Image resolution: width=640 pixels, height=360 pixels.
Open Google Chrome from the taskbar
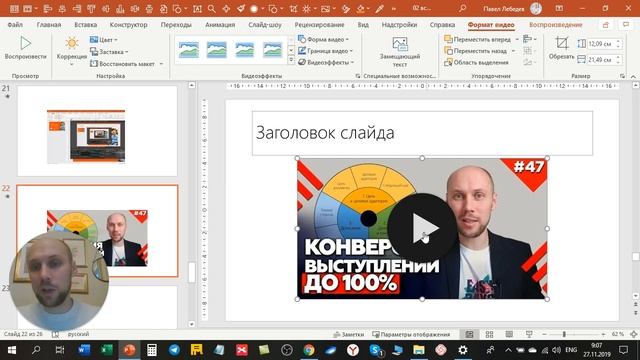(309, 350)
